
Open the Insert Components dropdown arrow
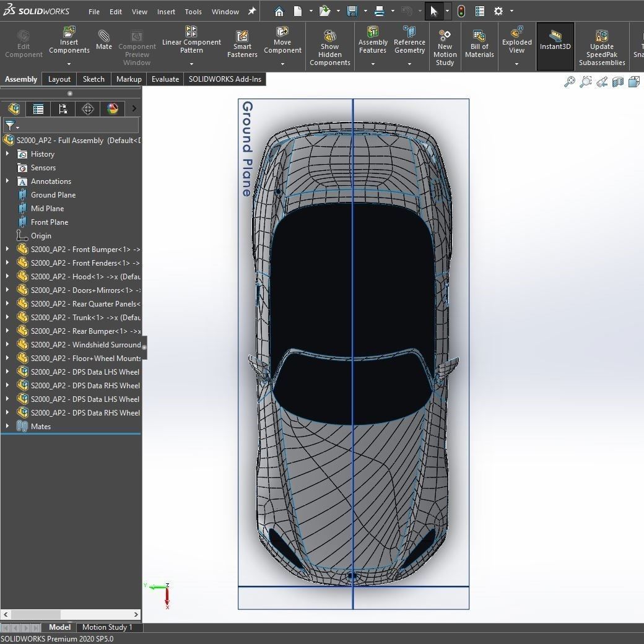69,64
